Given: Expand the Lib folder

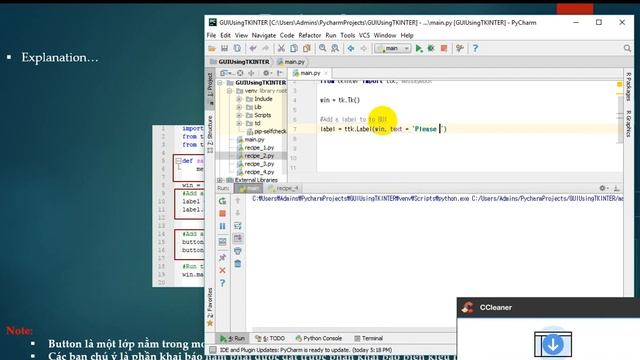Looking at the screenshot, I should [x=239, y=107].
